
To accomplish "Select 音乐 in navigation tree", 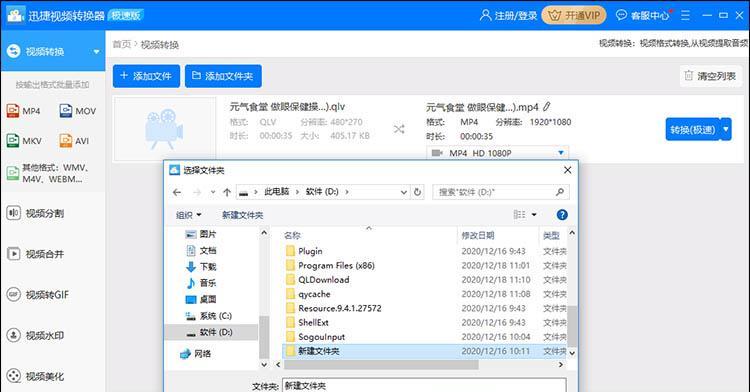I will point(201,283).
